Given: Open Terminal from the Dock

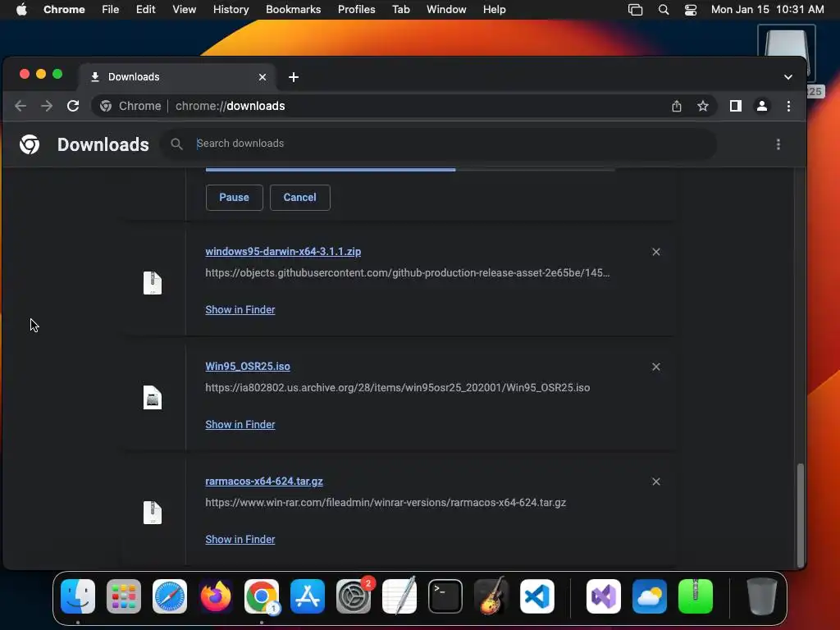Looking at the screenshot, I should click(x=445, y=596).
